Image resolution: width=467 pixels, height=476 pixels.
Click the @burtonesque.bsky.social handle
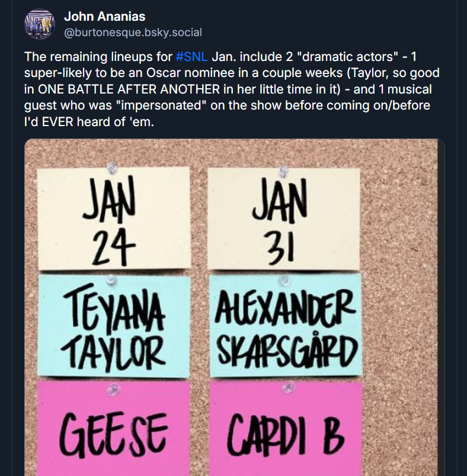coord(133,33)
